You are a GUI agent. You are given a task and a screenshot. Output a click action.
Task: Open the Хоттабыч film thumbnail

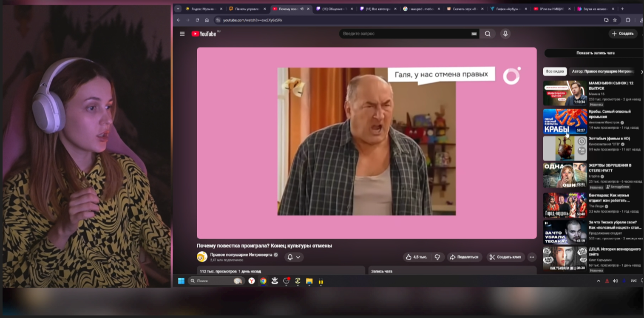565,148
